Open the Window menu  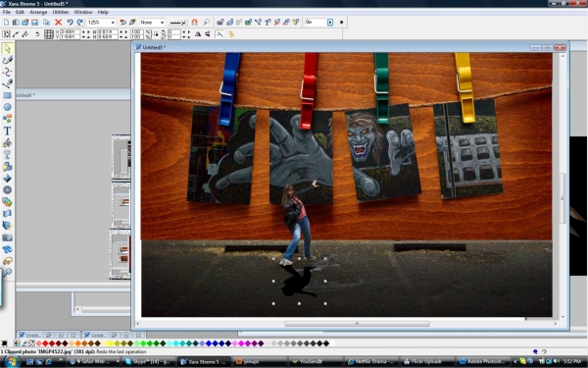pyautogui.click(x=83, y=12)
